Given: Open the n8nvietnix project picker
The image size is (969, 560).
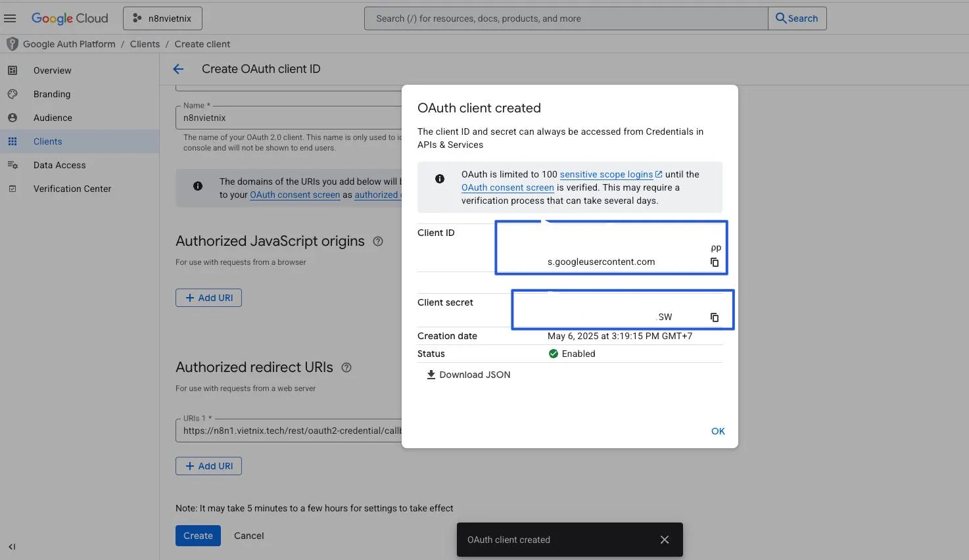Looking at the screenshot, I should pyautogui.click(x=162, y=18).
